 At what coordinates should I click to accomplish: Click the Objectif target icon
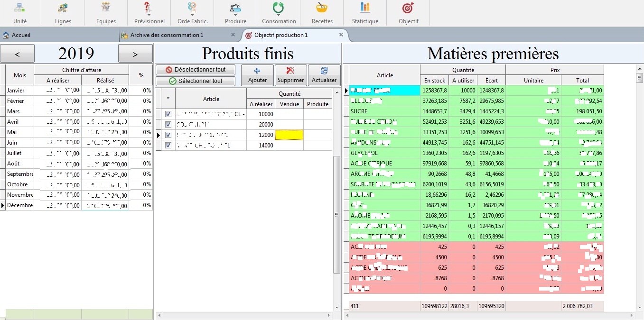pos(408,8)
